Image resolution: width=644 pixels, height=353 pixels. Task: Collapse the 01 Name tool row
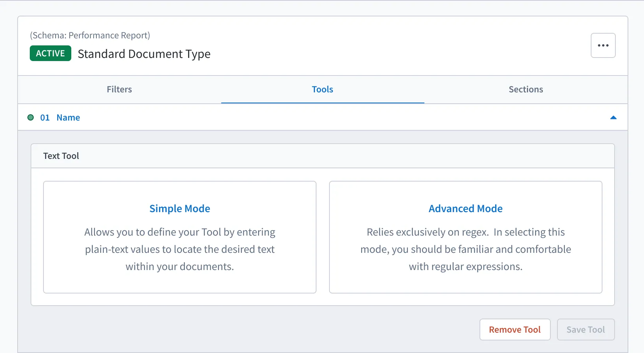click(x=613, y=117)
